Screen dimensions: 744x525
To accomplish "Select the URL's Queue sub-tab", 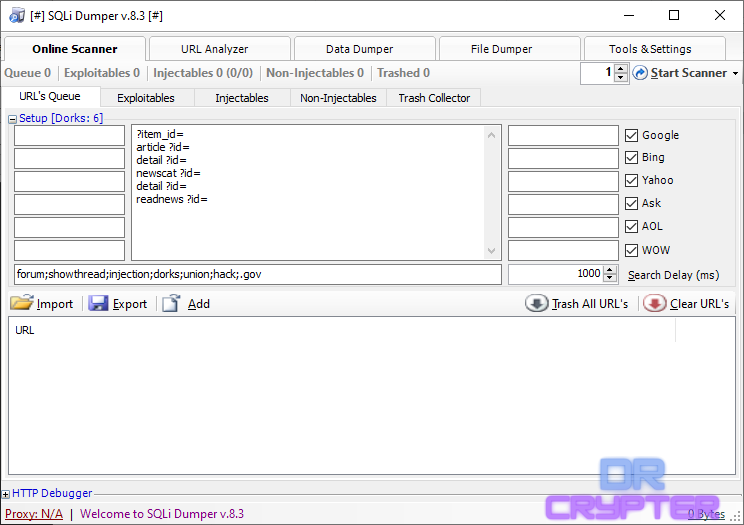I will [50, 96].
